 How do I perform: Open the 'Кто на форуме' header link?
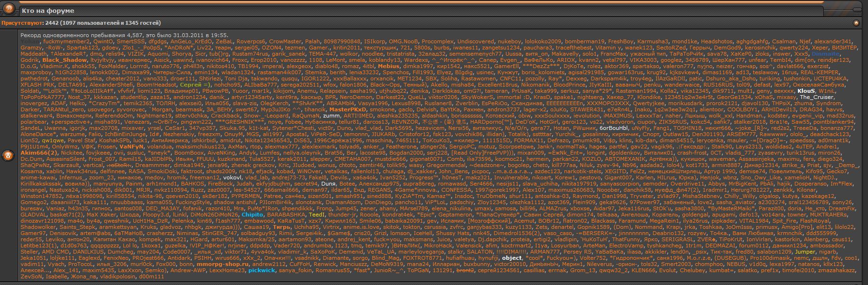[x=48, y=10]
